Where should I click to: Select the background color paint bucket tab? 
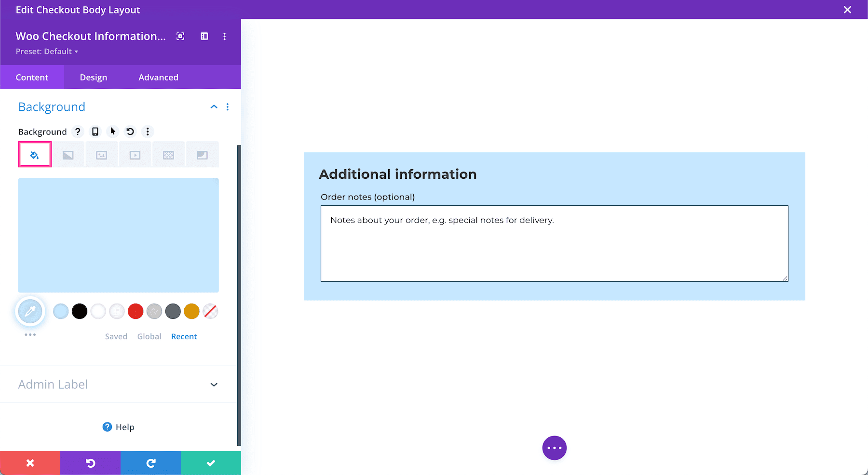click(x=35, y=155)
